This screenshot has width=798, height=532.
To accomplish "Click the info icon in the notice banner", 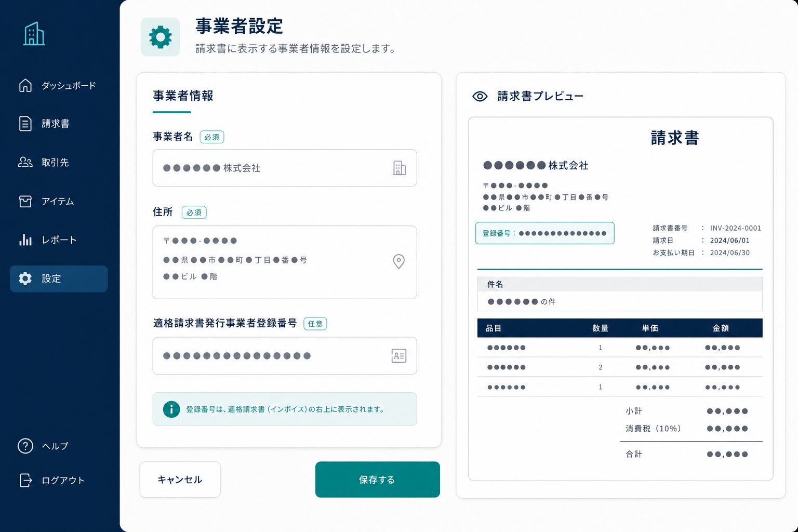I will 171,409.
